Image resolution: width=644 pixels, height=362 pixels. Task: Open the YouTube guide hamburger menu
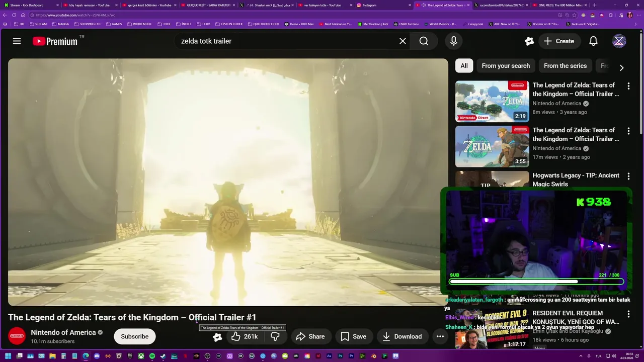(17, 41)
